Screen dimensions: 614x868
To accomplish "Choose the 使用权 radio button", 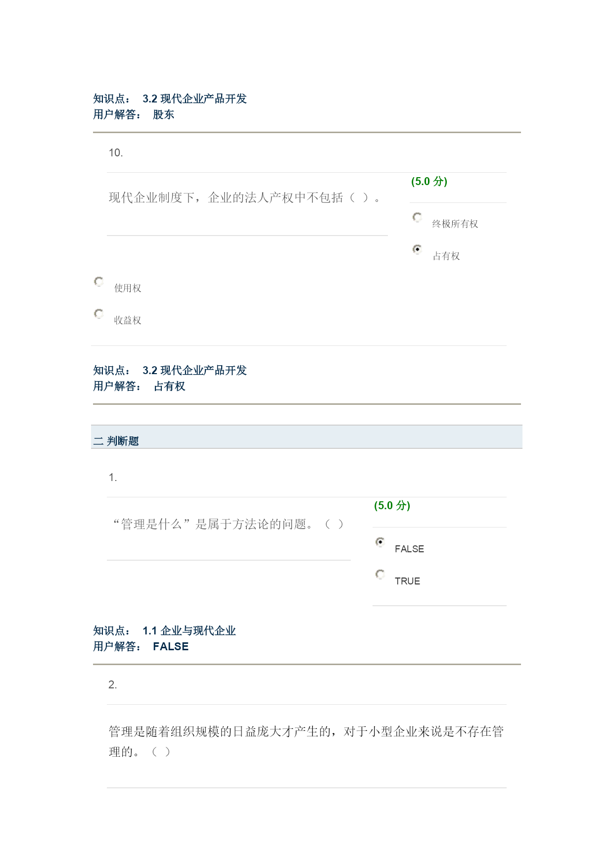I will tap(99, 282).
